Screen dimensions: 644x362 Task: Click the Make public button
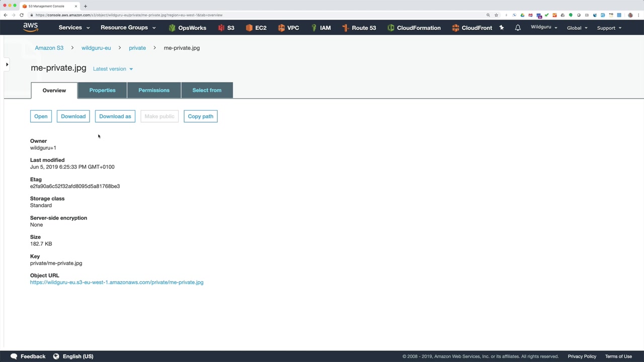tap(159, 116)
